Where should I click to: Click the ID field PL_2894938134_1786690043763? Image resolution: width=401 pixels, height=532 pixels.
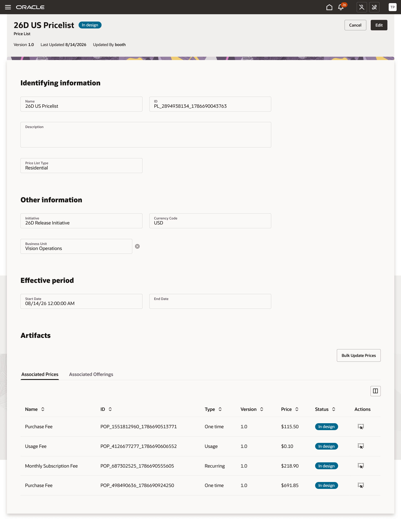(x=210, y=104)
